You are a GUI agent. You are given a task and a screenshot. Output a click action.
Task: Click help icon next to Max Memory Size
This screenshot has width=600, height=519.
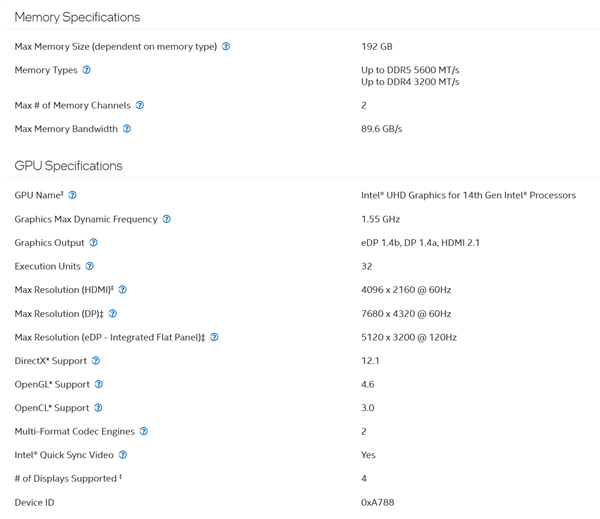point(226,46)
